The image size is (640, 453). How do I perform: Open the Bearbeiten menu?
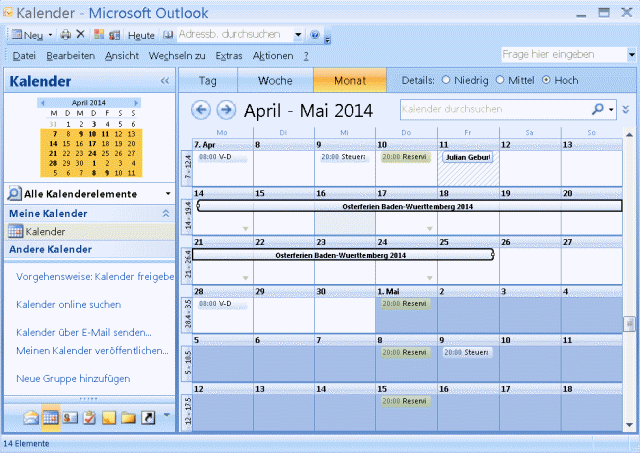point(71,56)
